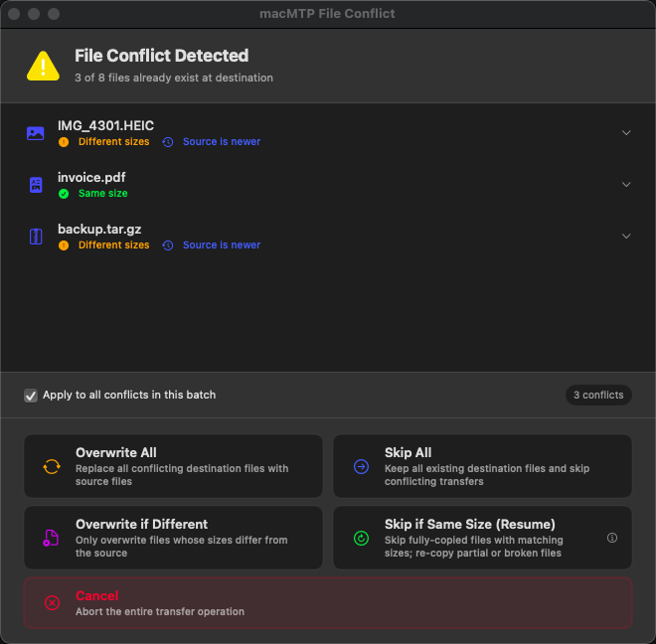The image size is (656, 644).
Task: Click '3 of 8 files already exist' text
Action: pyautogui.click(x=174, y=78)
